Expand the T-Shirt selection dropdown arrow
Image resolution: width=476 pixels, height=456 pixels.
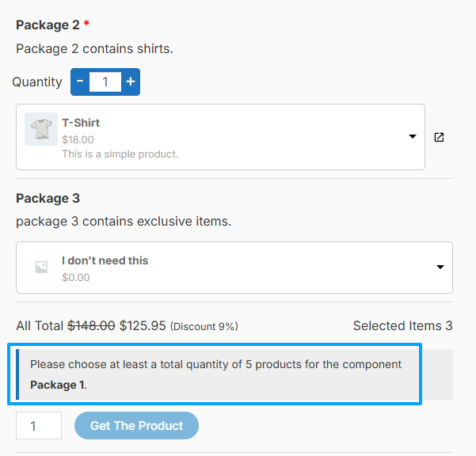(x=413, y=136)
